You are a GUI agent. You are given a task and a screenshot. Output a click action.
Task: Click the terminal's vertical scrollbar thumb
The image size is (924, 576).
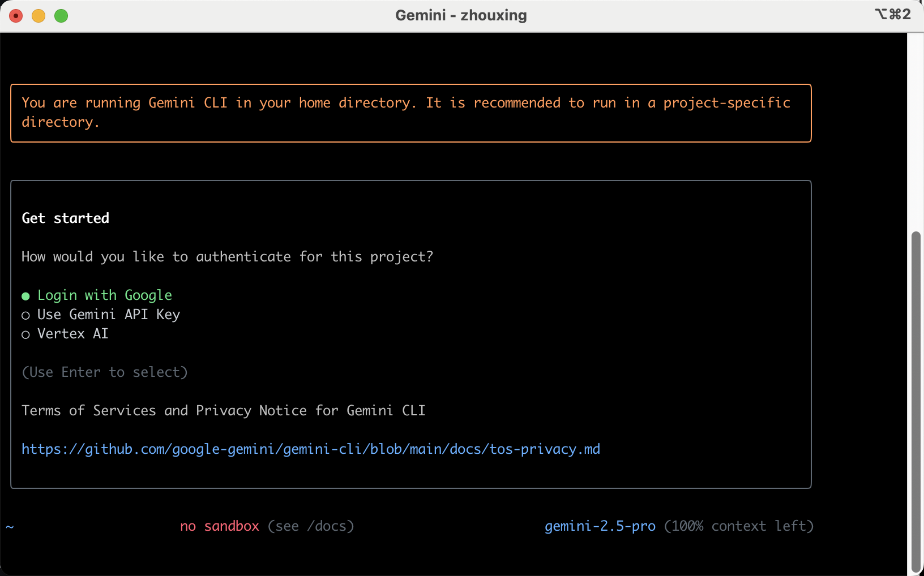pos(915,402)
